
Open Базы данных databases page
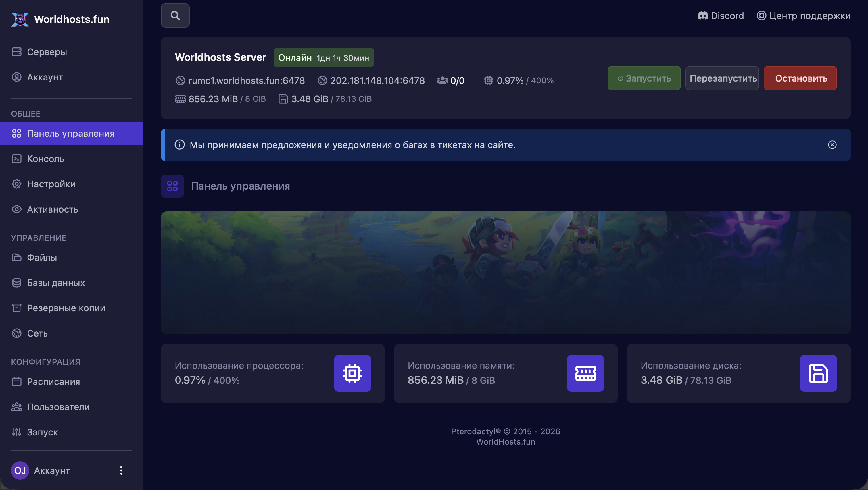[56, 283]
